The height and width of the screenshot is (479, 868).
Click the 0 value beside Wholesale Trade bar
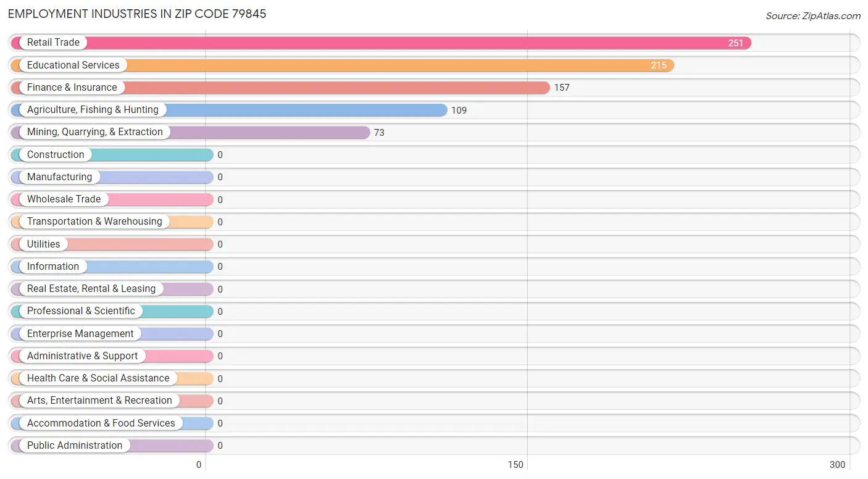tap(220, 200)
